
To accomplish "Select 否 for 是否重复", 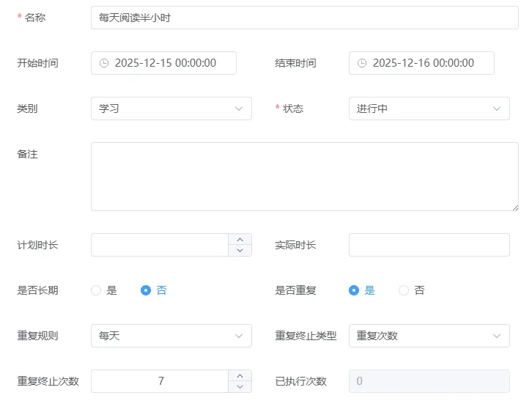I will coord(404,290).
